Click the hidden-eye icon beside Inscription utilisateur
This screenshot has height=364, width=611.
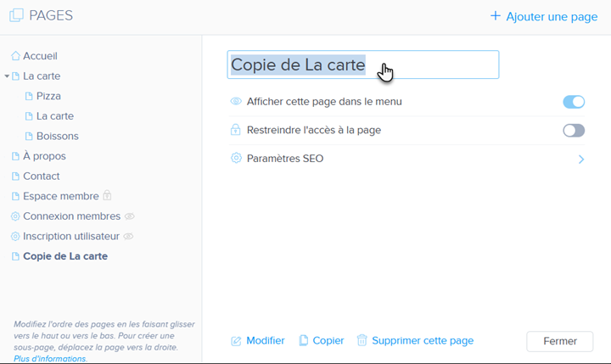[129, 236]
